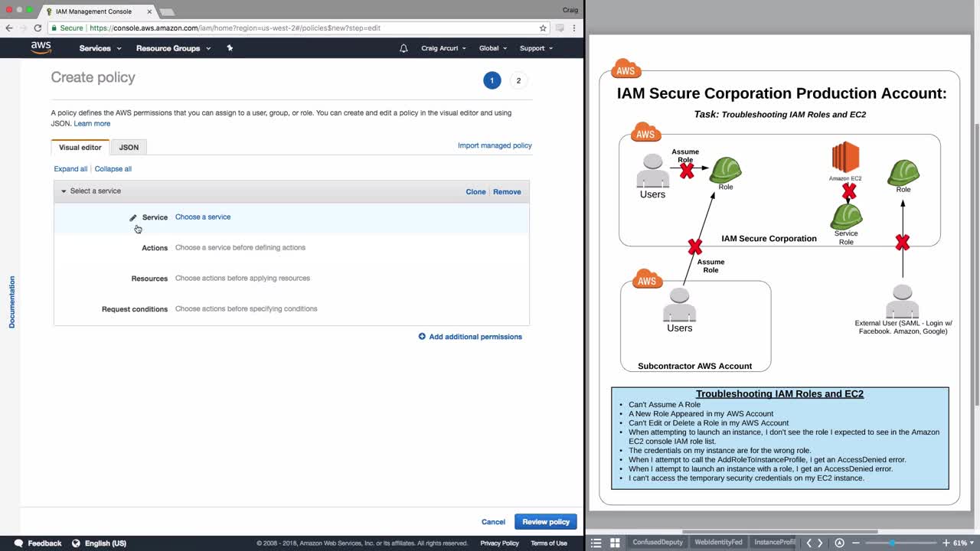Open the Privacy Policy link
Screen dimensions: 980x551
click(499, 543)
